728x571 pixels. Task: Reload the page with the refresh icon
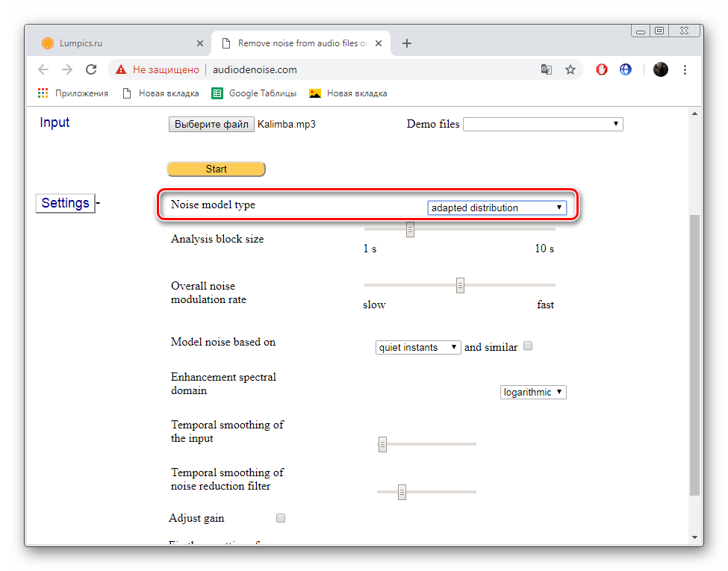pos(91,69)
